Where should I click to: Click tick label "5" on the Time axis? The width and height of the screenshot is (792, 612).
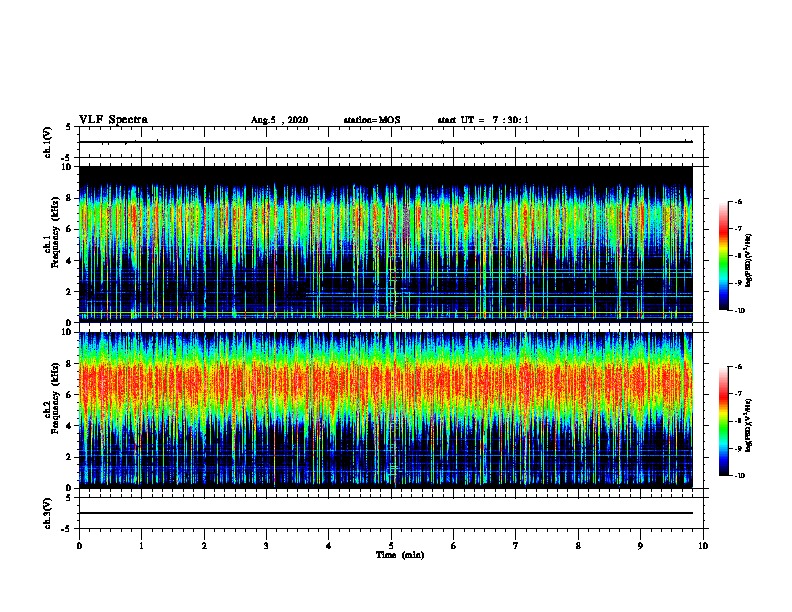point(391,546)
